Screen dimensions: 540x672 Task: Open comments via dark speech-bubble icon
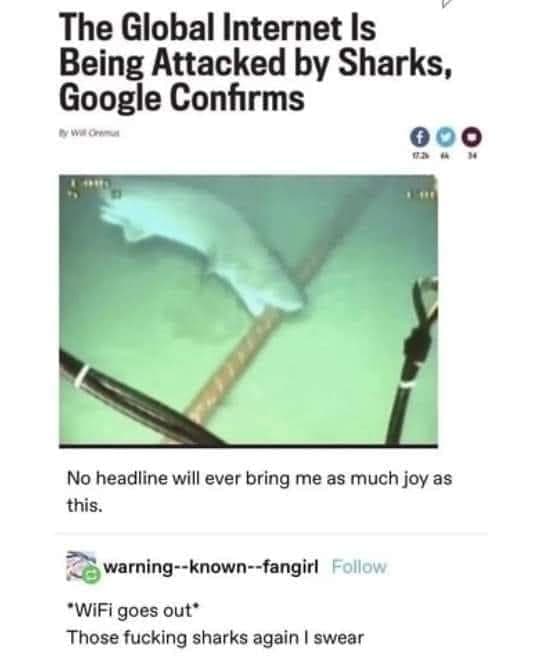click(x=472, y=137)
